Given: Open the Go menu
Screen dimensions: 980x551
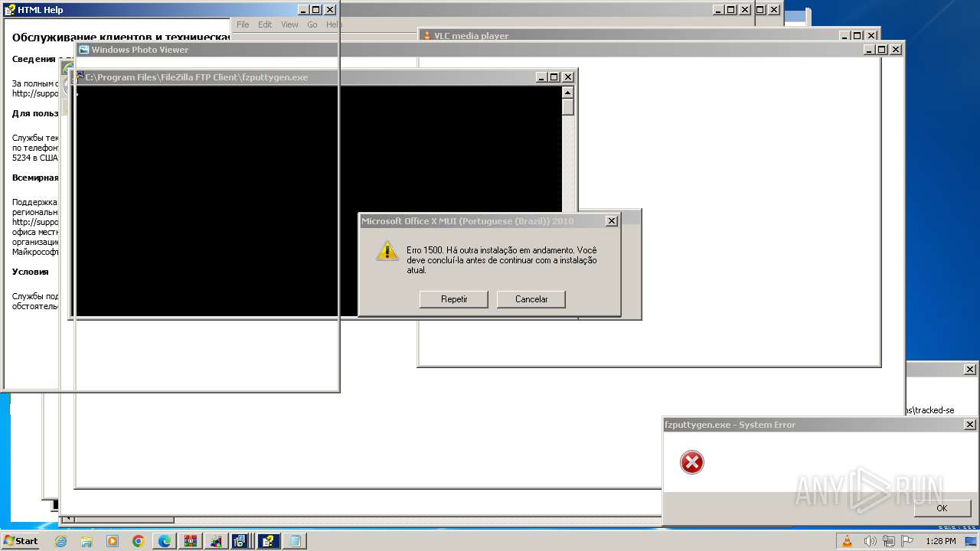Looking at the screenshot, I should pyautogui.click(x=312, y=24).
